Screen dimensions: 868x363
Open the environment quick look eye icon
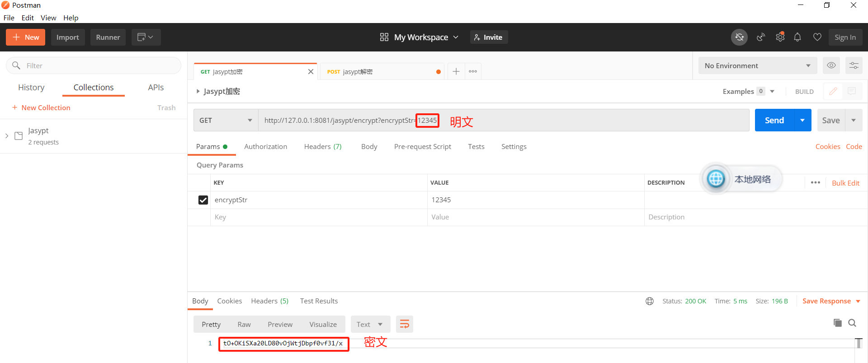831,65
